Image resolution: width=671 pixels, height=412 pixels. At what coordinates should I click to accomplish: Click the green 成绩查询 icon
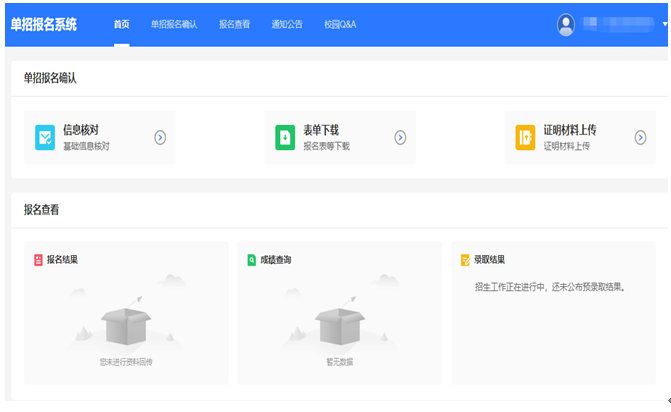252,260
